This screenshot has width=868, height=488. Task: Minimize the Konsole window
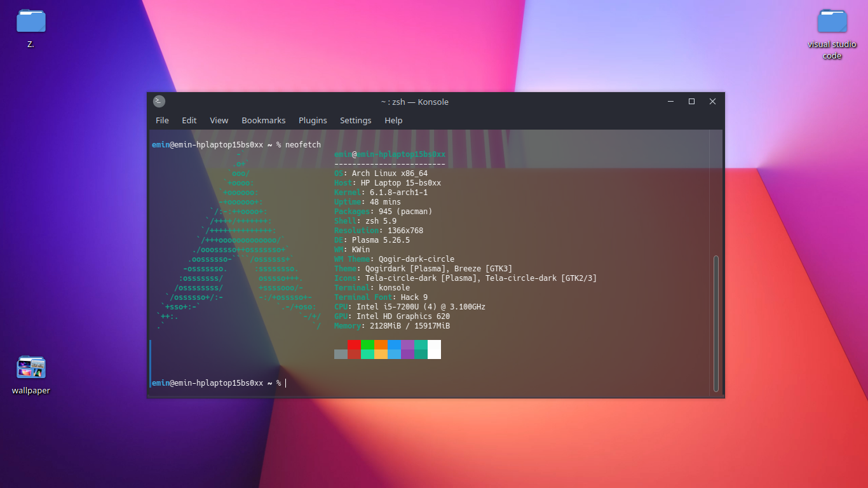tap(670, 102)
